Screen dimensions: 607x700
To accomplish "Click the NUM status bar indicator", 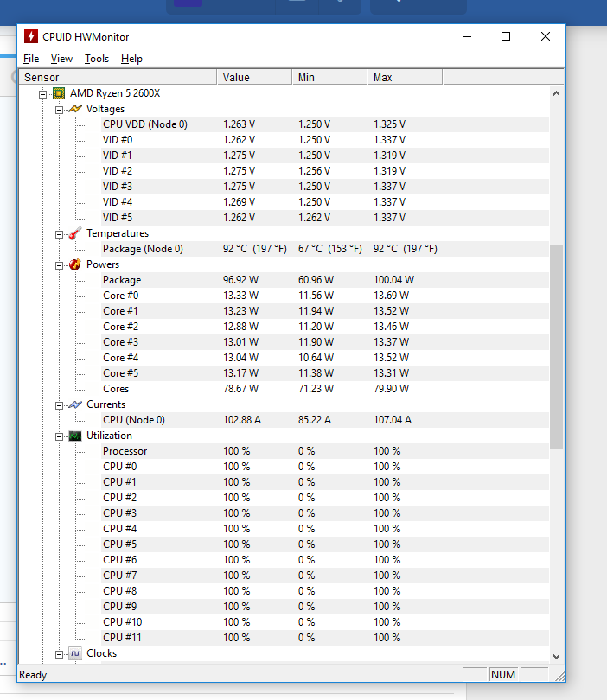I will pyautogui.click(x=503, y=675).
